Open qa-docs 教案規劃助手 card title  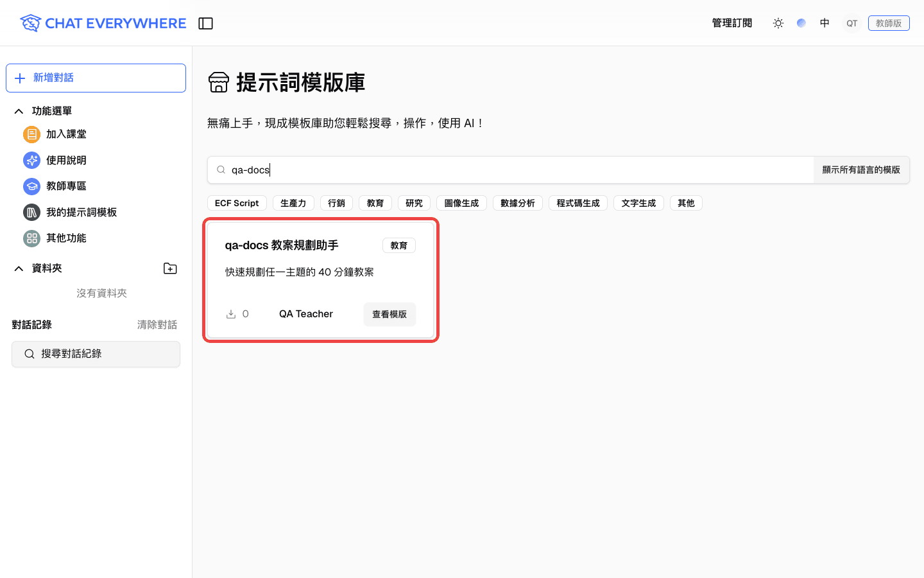282,245
